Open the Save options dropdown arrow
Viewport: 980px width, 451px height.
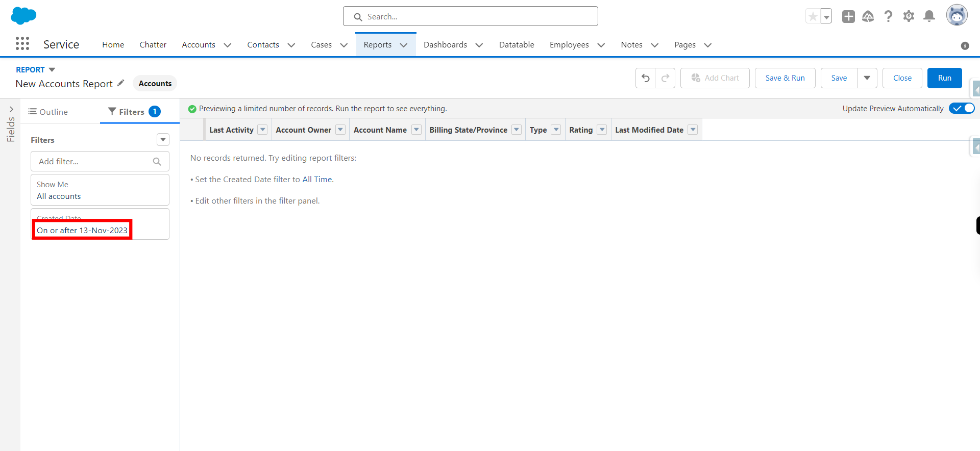click(867, 78)
